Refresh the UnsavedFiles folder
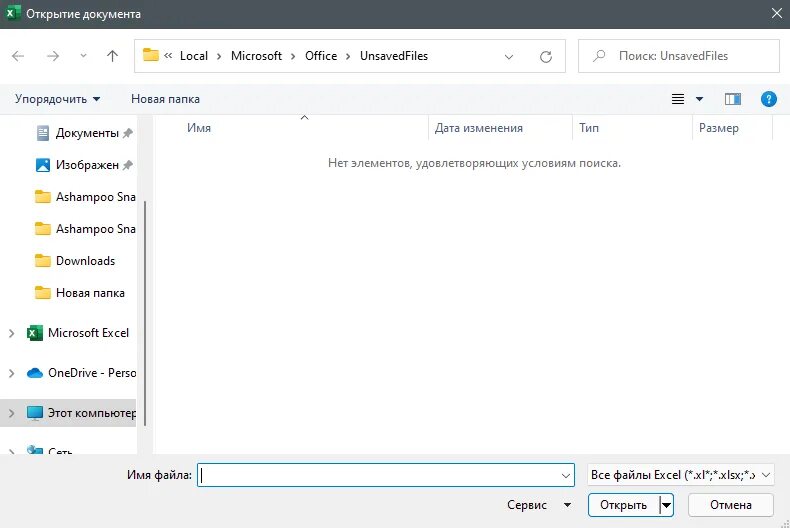Image resolution: width=790 pixels, height=528 pixels. 546,56
